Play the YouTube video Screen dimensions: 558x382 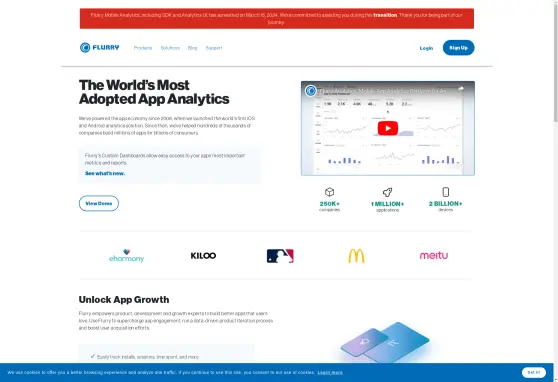coord(388,128)
